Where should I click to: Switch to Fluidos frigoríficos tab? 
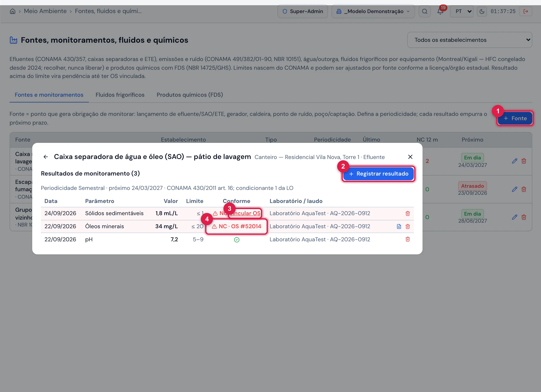point(120,95)
